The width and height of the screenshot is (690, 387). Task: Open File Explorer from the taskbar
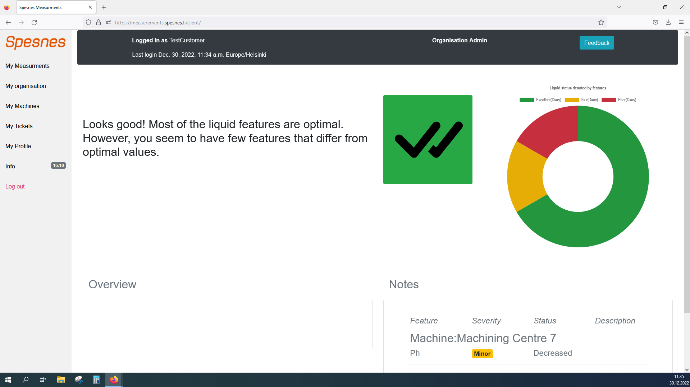61,380
